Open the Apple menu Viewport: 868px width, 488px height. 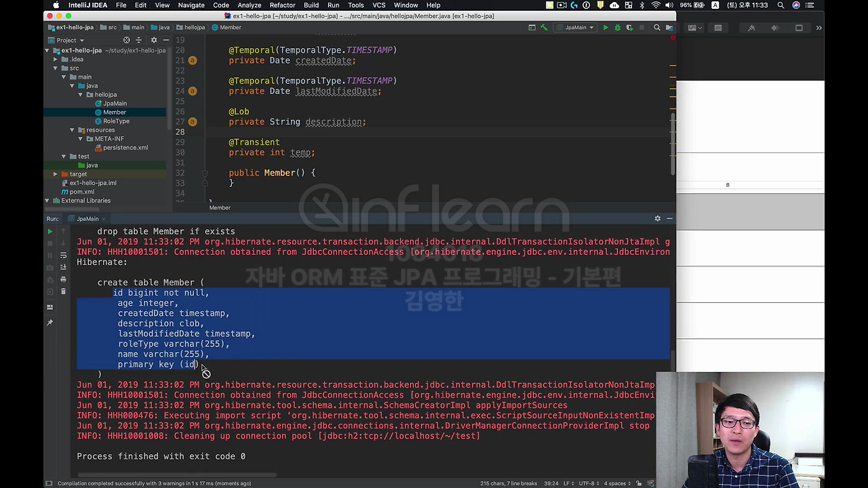click(x=56, y=5)
